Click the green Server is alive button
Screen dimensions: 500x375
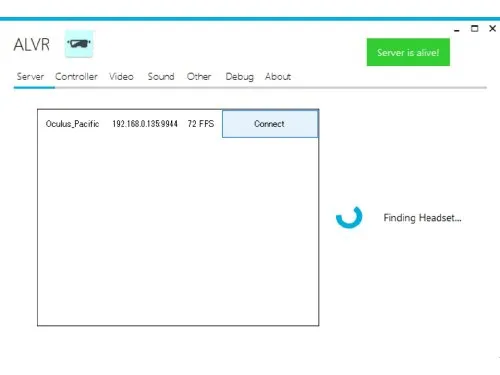(x=408, y=52)
